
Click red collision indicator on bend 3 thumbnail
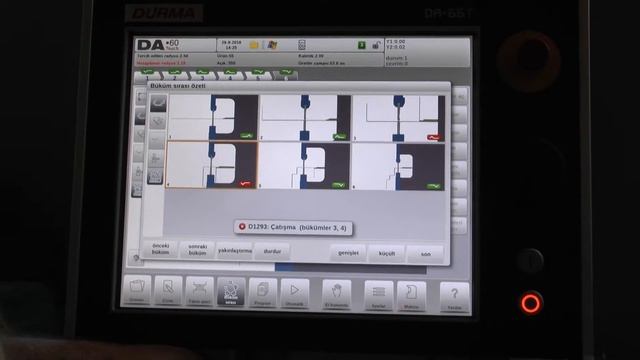tap(434, 138)
